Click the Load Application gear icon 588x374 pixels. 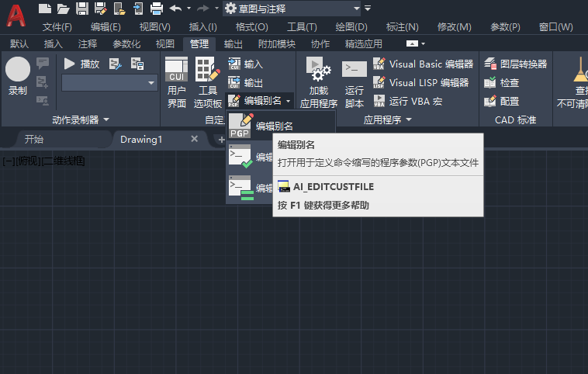318,69
